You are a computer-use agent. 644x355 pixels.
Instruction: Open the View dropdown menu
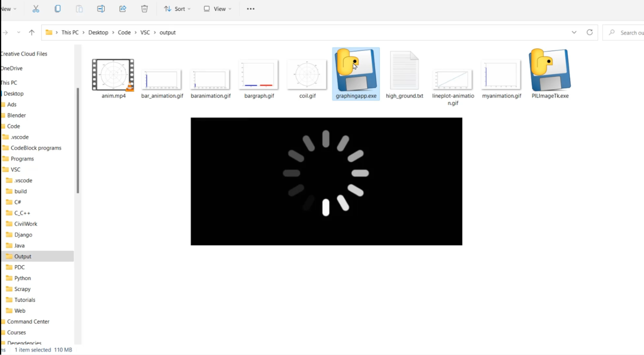(217, 8)
